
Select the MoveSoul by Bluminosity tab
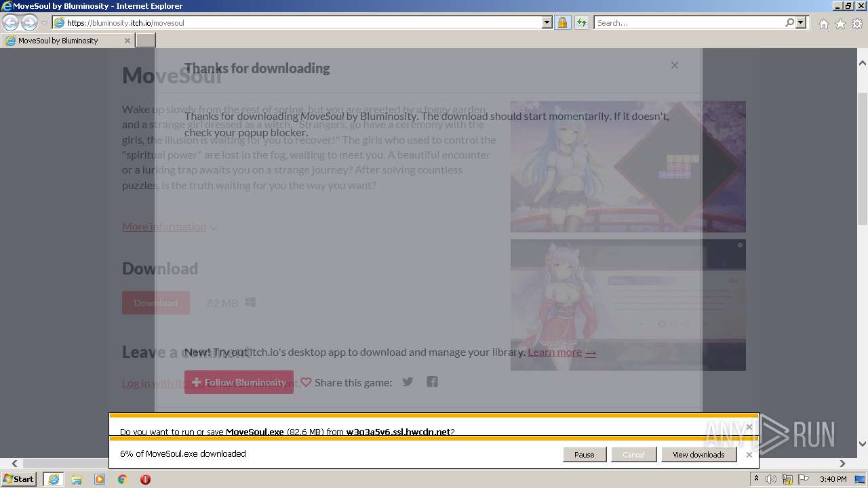coord(67,41)
